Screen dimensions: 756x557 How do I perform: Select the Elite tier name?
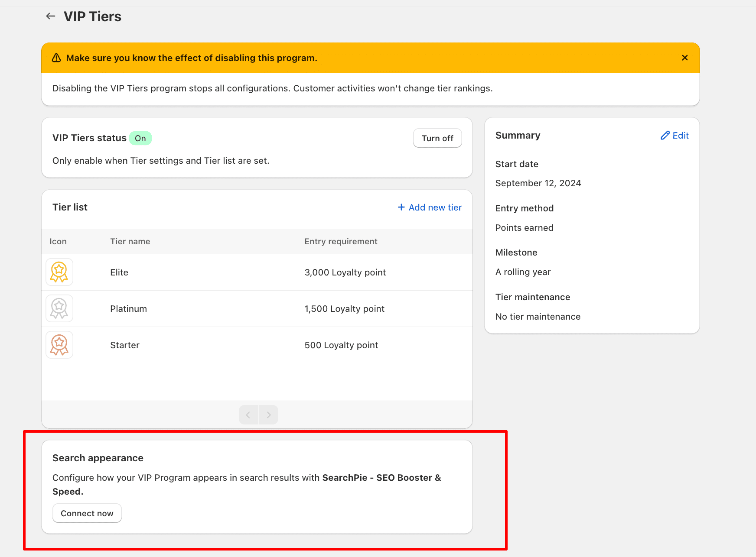click(119, 272)
